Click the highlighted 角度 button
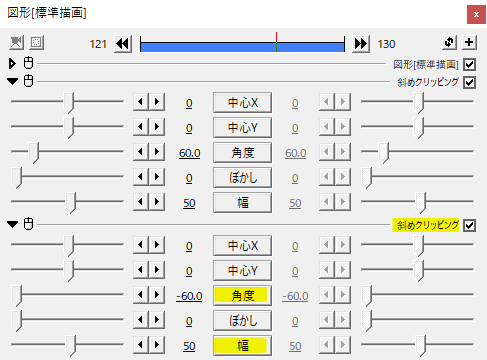Screen dimensions: 487x360 [x=242, y=295]
